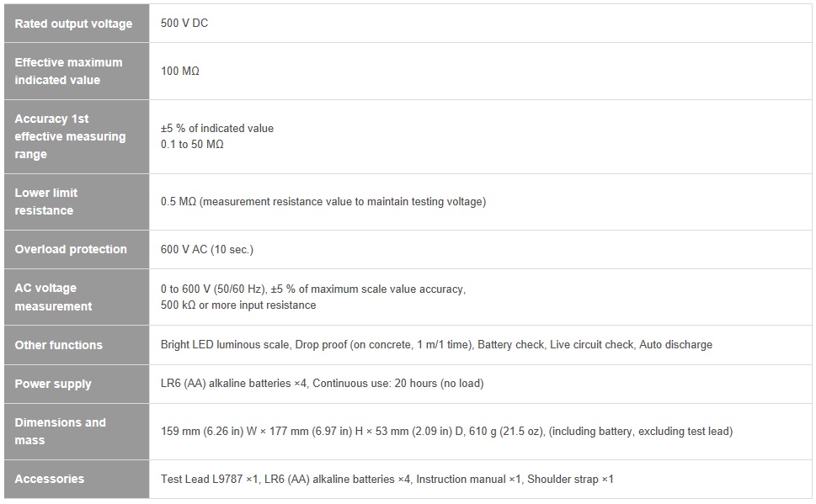Select the 0.5 MΩ measurement resistance description

tap(323, 202)
